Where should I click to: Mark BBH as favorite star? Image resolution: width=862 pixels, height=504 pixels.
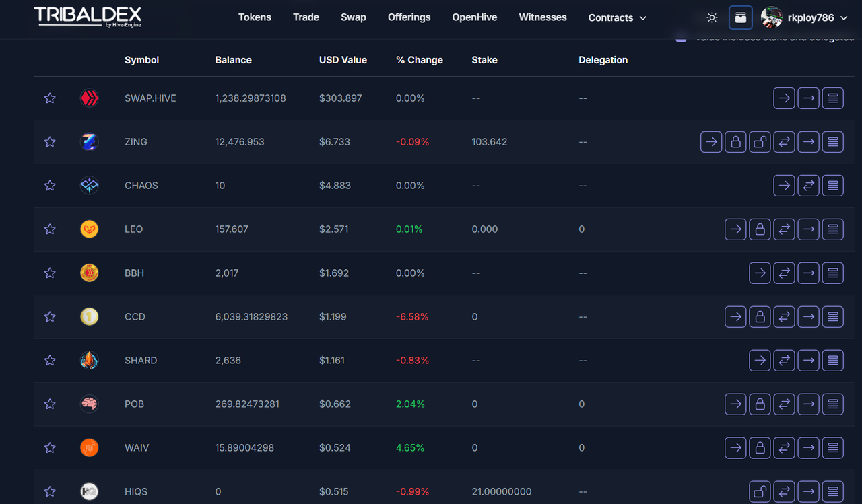[50, 273]
